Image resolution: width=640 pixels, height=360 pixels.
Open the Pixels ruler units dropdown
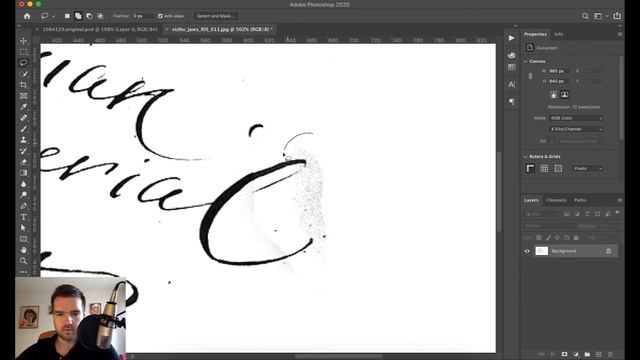pyautogui.click(x=587, y=168)
